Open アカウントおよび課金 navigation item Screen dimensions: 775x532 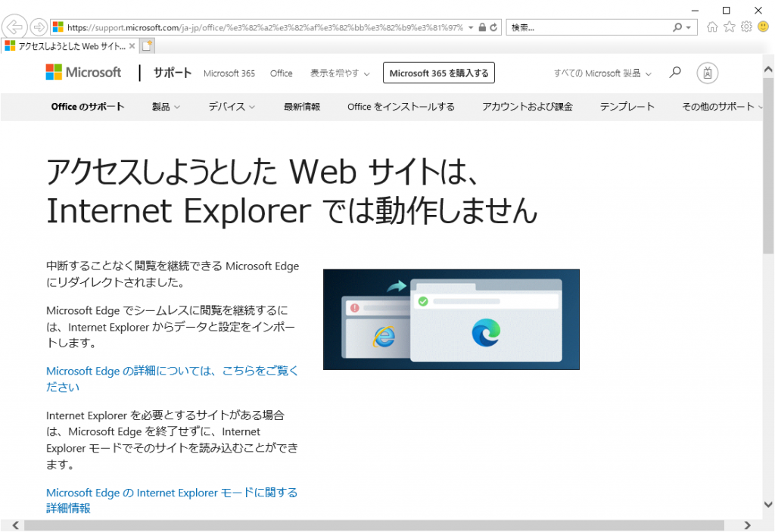pyautogui.click(x=528, y=106)
